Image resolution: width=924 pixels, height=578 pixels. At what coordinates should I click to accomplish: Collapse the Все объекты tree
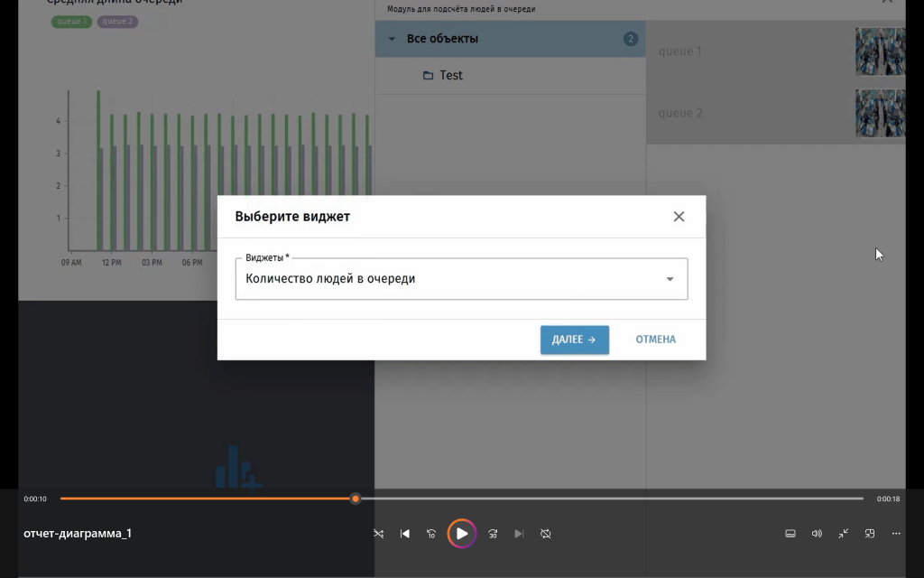tap(392, 39)
